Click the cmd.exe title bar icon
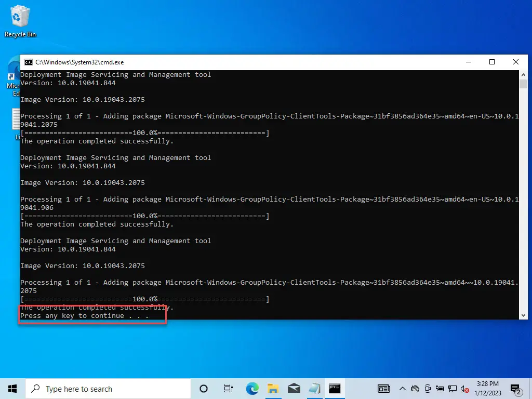532x399 pixels. (x=29, y=62)
